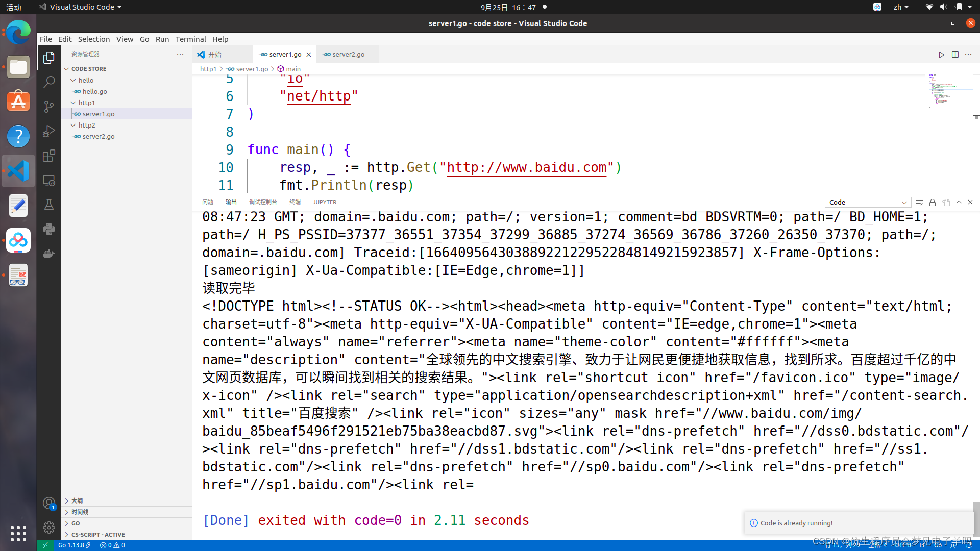Open the Manage gear settings icon
The width and height of the screenshot is (980, 551).
(49, 527)
